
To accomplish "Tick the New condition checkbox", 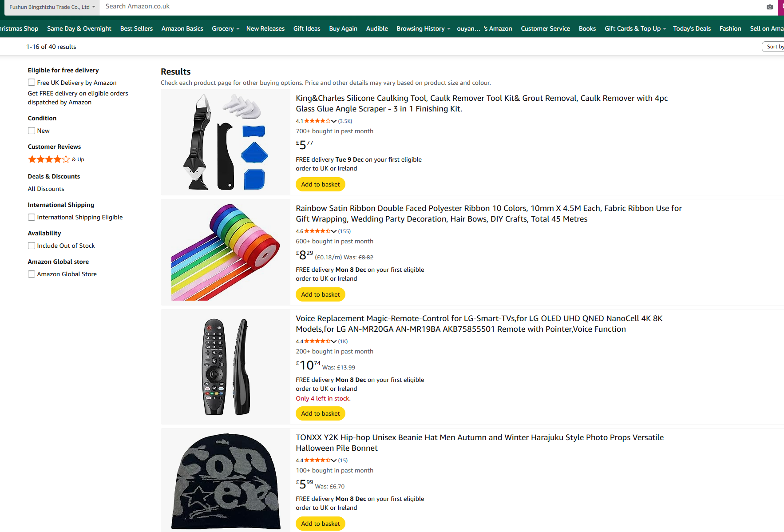I will pyautogui.click(x=32, y=131).
